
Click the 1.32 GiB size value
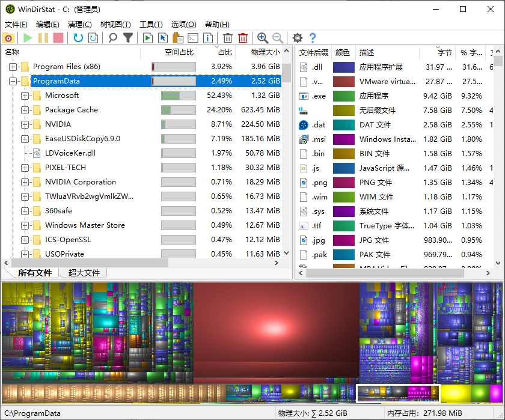click(x=266, y=96)
